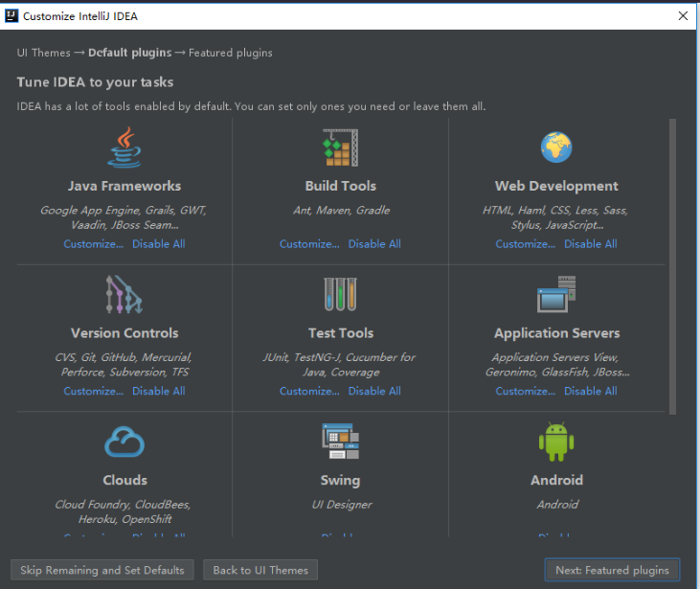This screenshot has height=589, width=700.
Task: Click 'Cloud Foundry, CloudBees' description text
Action: click(123, 511)
